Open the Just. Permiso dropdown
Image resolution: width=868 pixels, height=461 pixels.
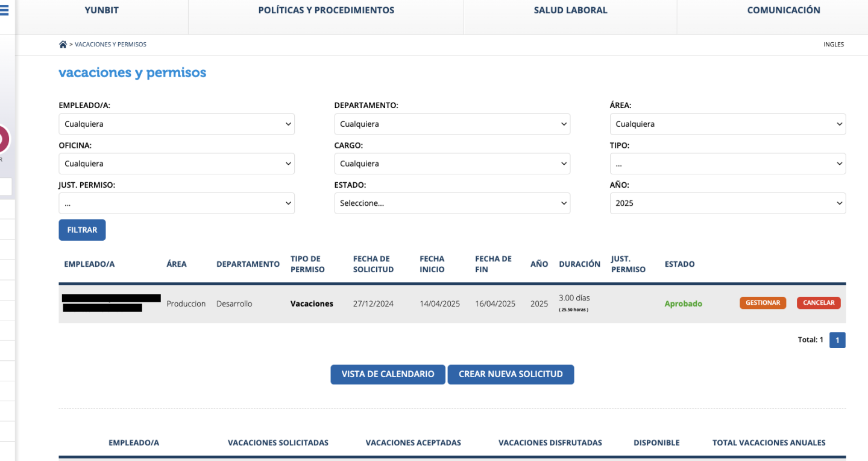coord(176,203)
